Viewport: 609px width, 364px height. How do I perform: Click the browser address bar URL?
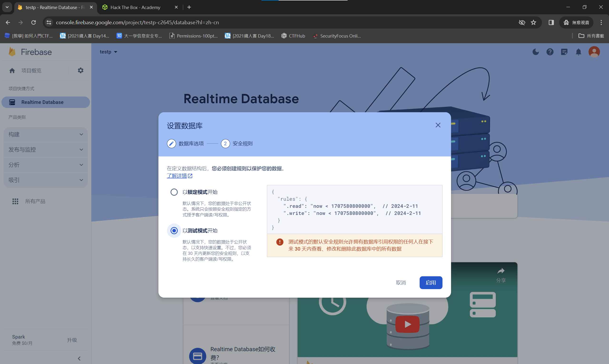tap(138, 23)
